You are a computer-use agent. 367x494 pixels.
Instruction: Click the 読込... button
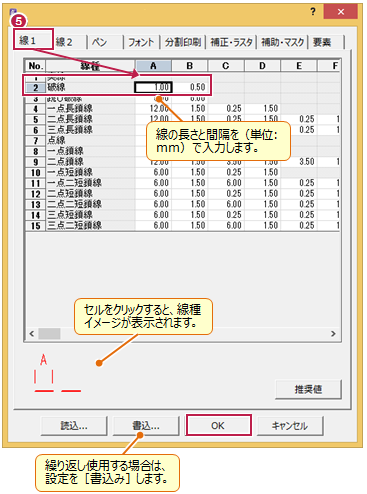[74, 426]
